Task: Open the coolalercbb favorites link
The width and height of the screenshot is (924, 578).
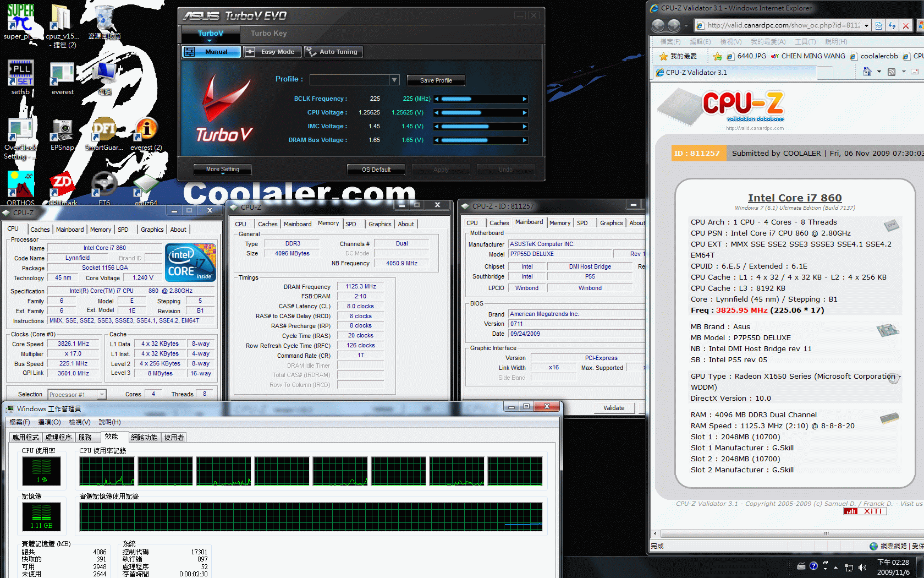Action: [x=874, y=56]
